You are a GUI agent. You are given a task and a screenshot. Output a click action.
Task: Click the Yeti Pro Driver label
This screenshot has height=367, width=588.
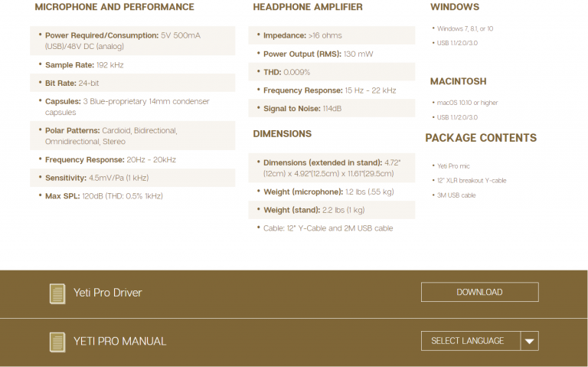coord(107,293)
